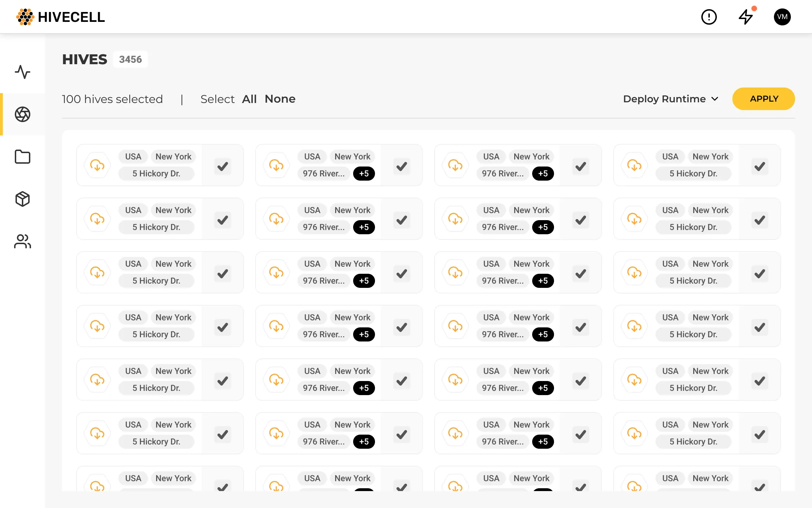Click the +5 badge on first New York hive
The width and height of the screenshot is (812, 508).
tap(363, 173)
